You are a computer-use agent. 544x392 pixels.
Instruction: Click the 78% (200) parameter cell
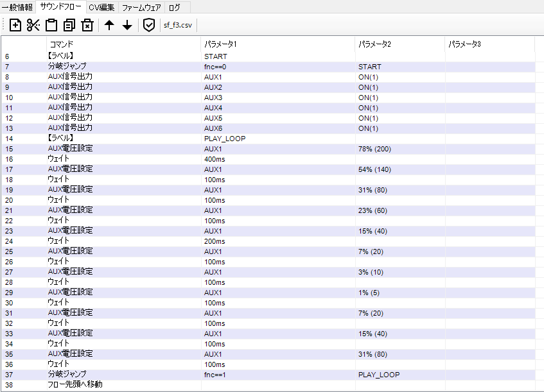(x=374, y=149)
